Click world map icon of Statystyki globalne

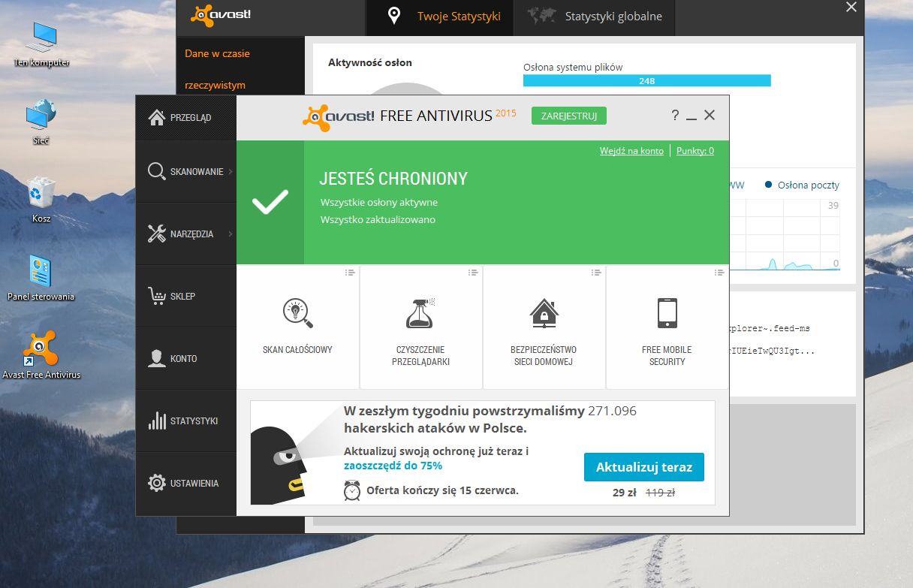[x=541, y=16]
